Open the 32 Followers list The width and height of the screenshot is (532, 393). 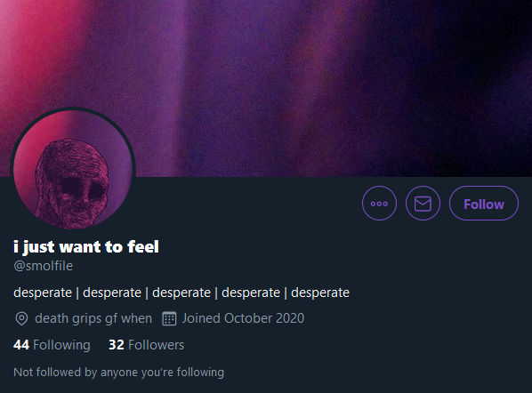tap(146, 345)
